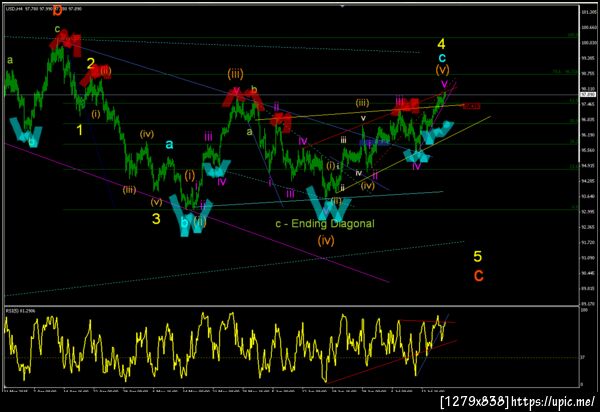
Task: Click the orange '(v)' label beneath cyan c
Action: pos(442,70)
